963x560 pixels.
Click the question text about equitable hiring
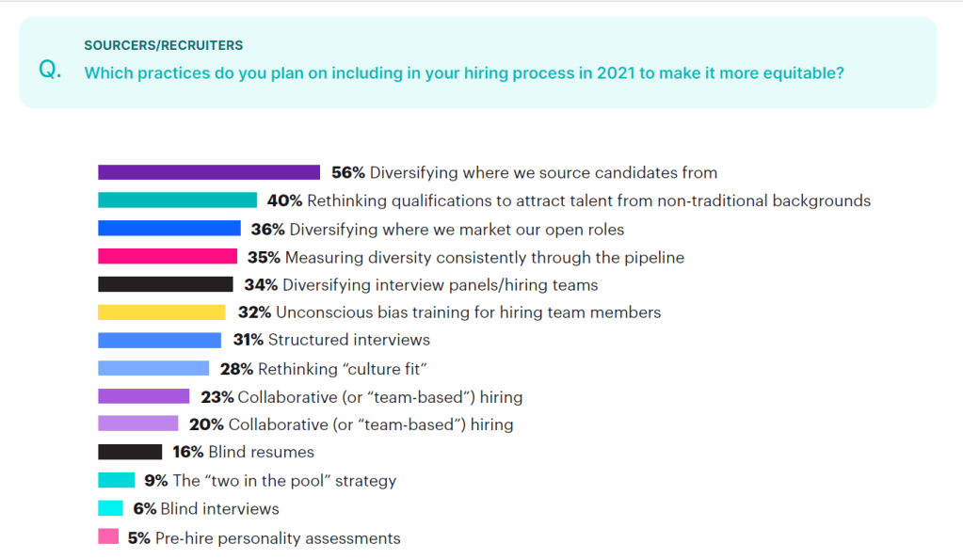click(x=464, y=72)
